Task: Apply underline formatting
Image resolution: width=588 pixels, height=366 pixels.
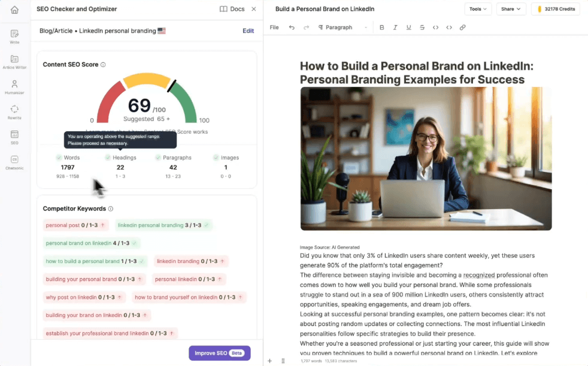Action: pyautogui.click(x=409, y=28)
